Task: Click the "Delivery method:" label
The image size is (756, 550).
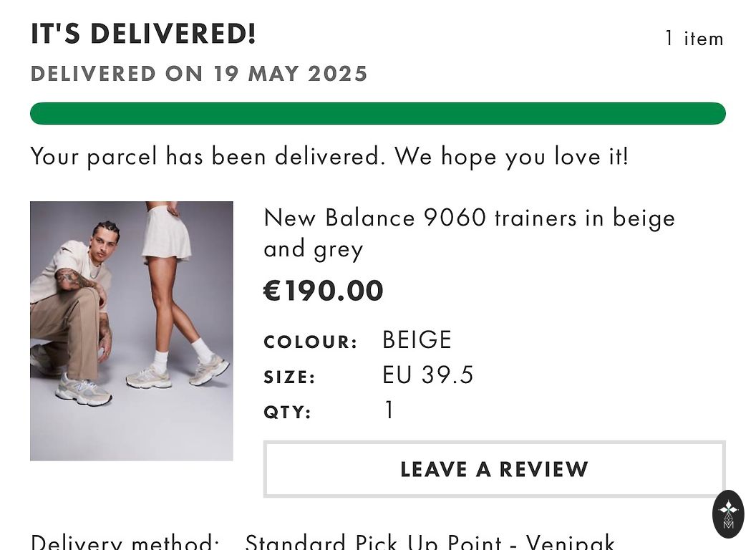Action: [125, 542]
